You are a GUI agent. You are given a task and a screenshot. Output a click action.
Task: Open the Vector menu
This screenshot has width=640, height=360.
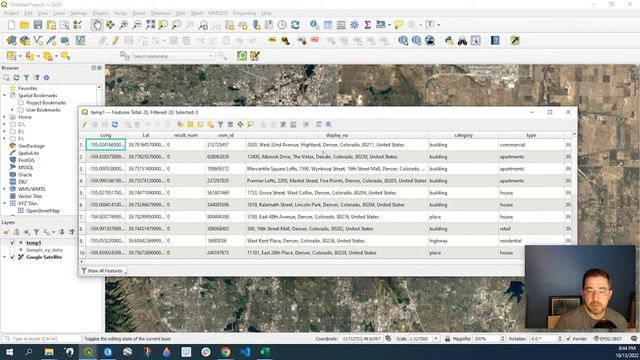tap(120, 13)
